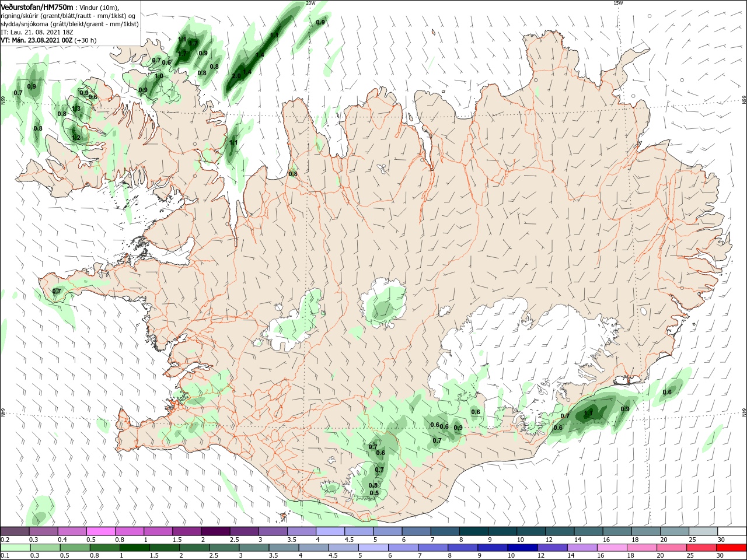Select the darkest purple swatch labeled 2
The height and width of the screenshot is (560, 747).
(x=215, y=531)
